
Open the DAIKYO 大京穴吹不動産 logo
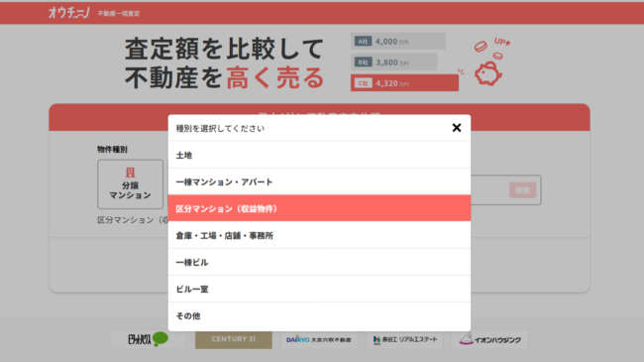click(319, 339)
